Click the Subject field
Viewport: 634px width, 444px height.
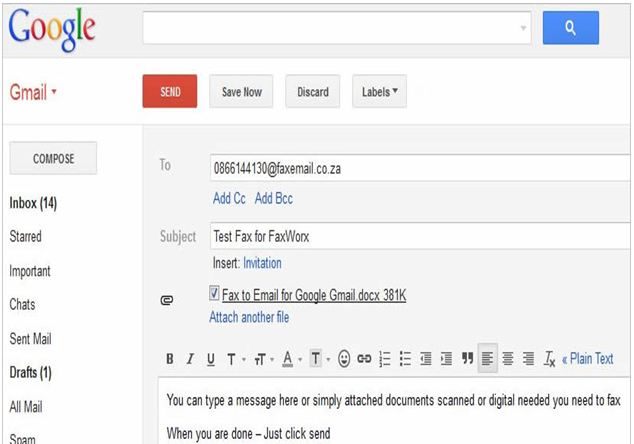(420, 236)
